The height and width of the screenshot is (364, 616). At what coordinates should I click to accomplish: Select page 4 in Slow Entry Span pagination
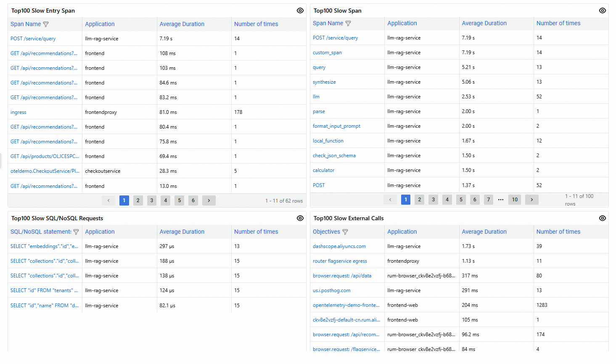coord(166,200)
